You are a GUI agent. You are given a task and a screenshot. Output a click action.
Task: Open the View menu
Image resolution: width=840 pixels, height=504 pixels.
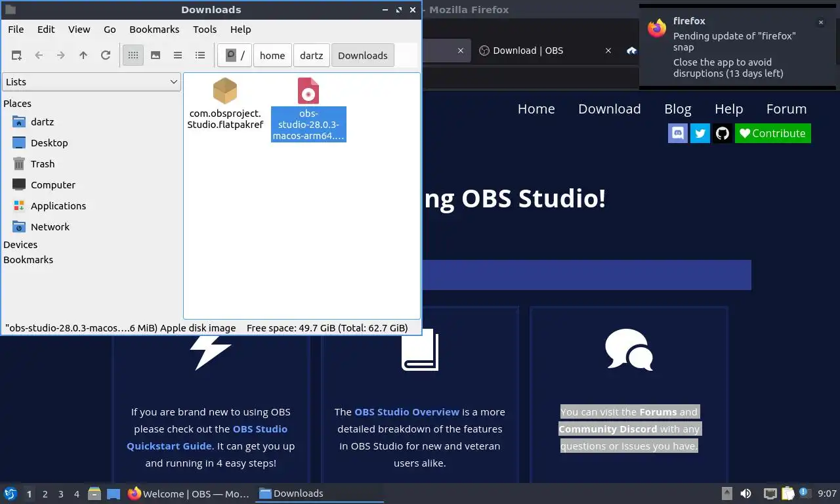(x=79, y=30)
